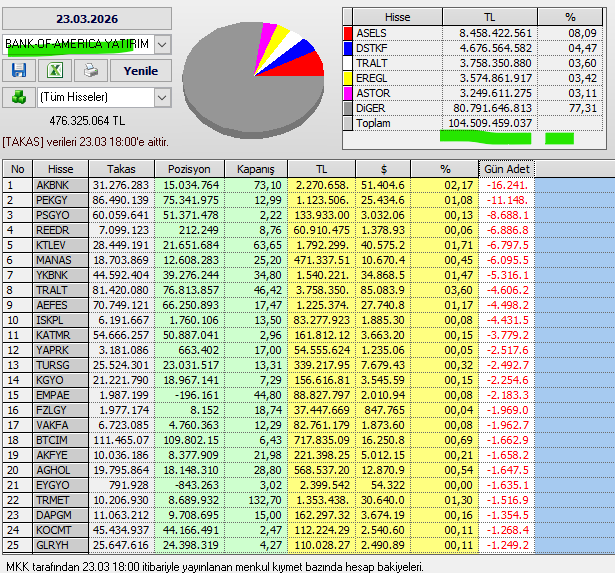The width and height of the screenshot is (615, 573).
Task: Sort by the $ column header
Action: pyautogui.click(x=383, y=169)
